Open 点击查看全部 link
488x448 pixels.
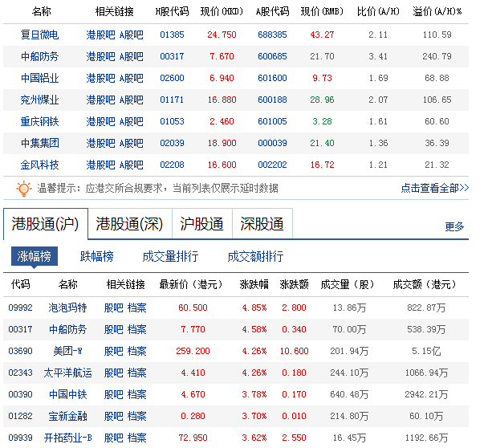[434, 188]
